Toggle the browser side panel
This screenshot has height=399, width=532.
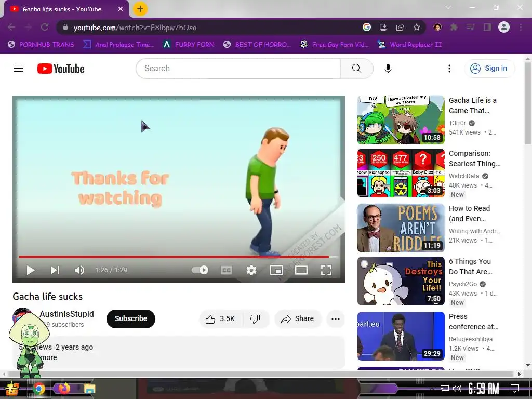487,27
